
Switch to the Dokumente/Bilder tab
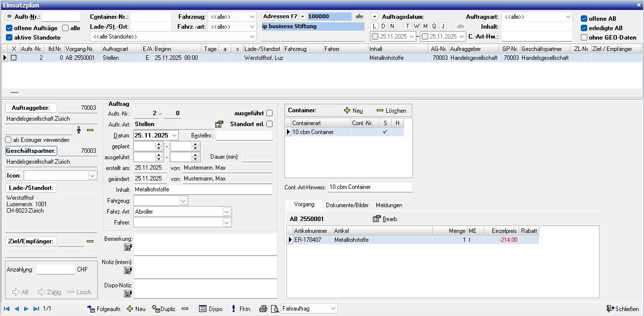(x=347, y=205)
